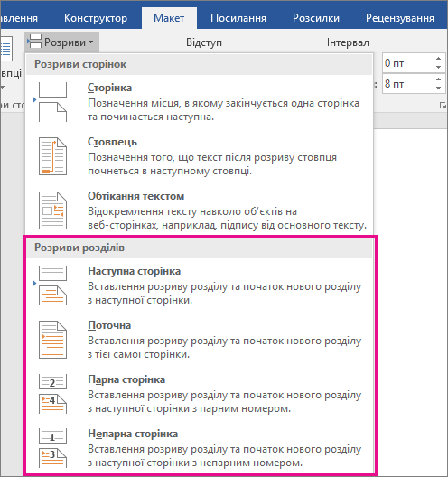Choose Непарна сторінка menu entry title
Image resolution: width=448 pixels, height=477 pixels.
[x=133, y=434]
